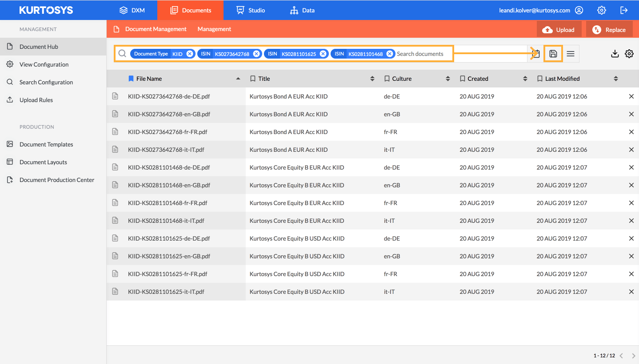Open the hamburger list menu icon
This screenshot has height=364, width=639.
[x=571, y=54]
